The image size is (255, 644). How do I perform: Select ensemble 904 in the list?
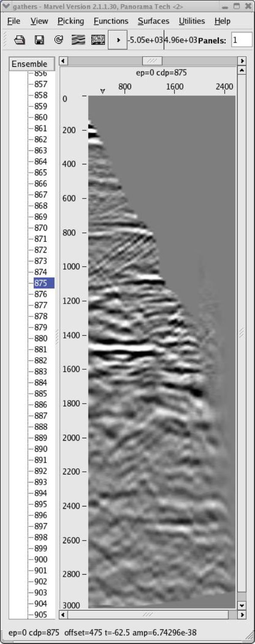pyautogui.click(x=41, y=604)
